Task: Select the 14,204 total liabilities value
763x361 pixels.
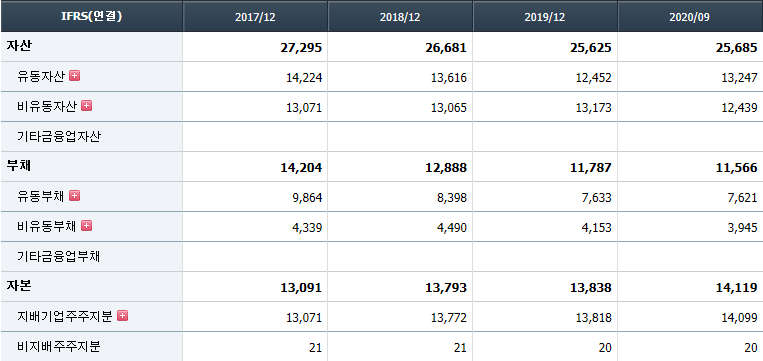Action: click(301, 168)
